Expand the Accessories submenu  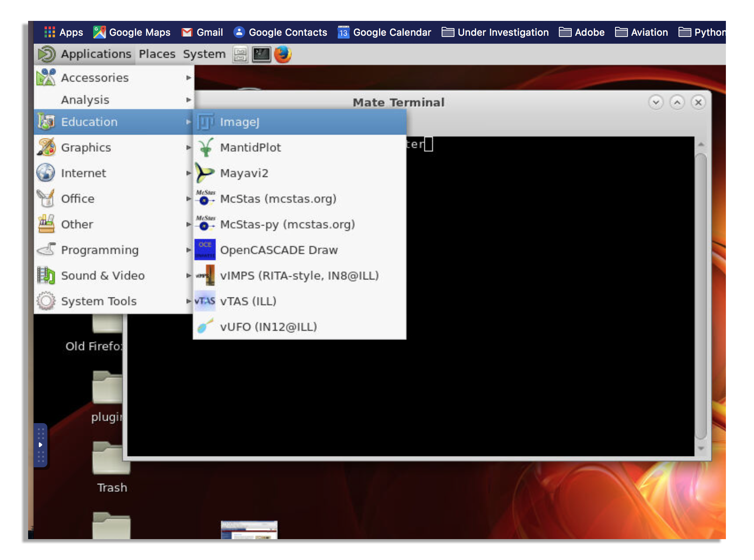[95, 78]
